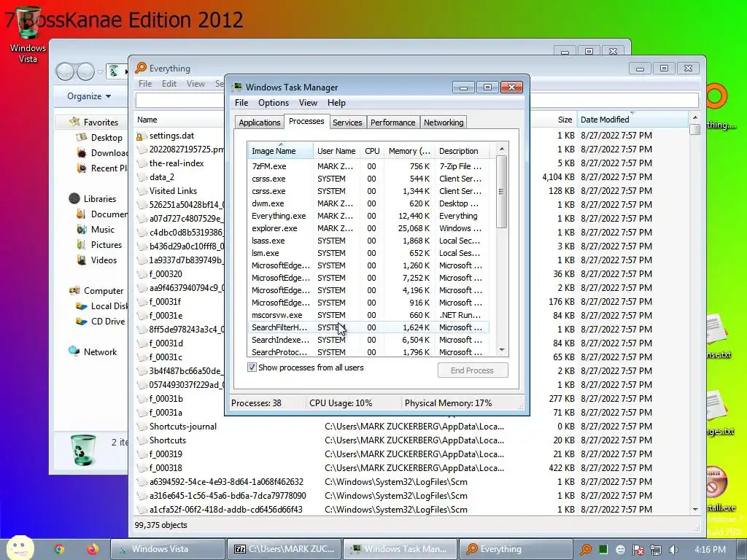Open the Help menu in Task Manager
Screen dimensions: 747x560
[x=336, y=103]
